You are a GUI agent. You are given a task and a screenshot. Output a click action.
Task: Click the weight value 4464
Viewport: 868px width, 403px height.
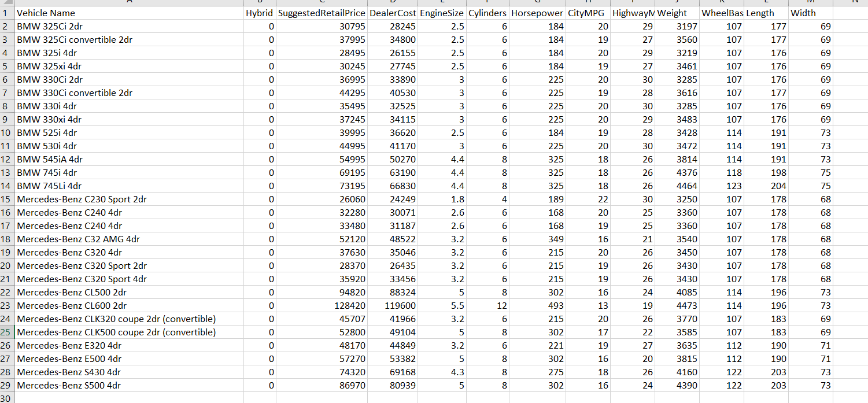[x=677, y=186]
